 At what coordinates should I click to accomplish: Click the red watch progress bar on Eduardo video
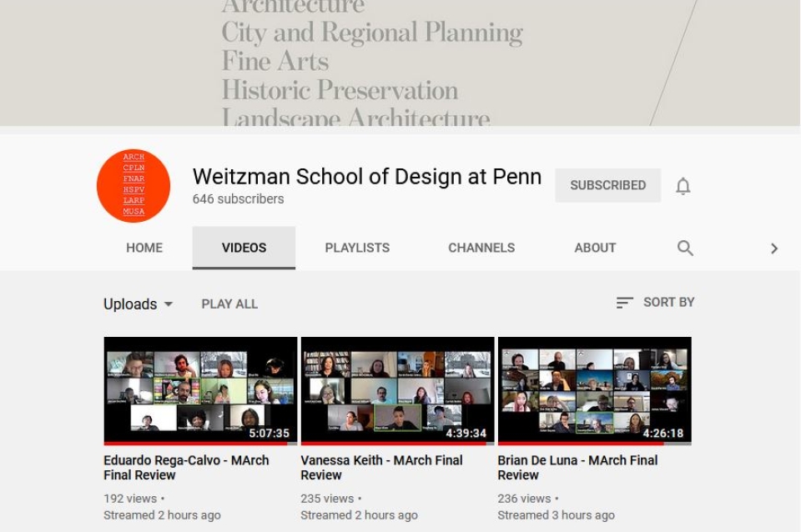point(195,444)
